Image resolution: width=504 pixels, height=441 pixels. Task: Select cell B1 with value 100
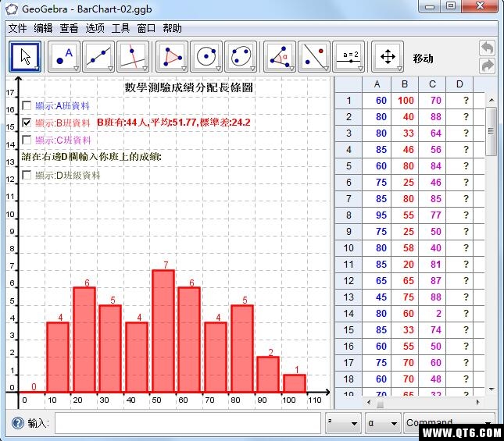coord(405,101)
